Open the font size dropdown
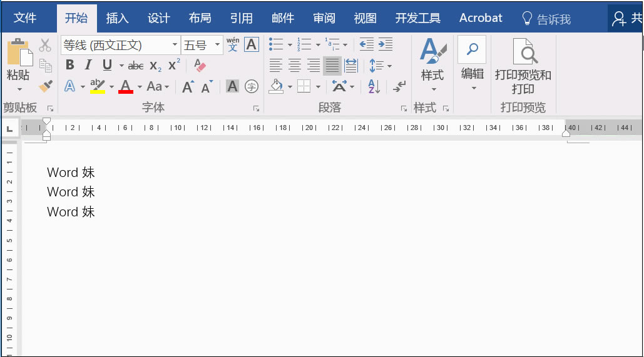 click(217, 45)
